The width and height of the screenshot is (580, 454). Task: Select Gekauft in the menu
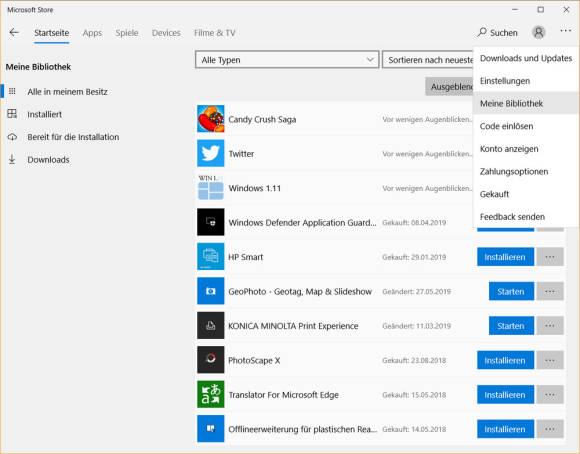coord(526,194)
